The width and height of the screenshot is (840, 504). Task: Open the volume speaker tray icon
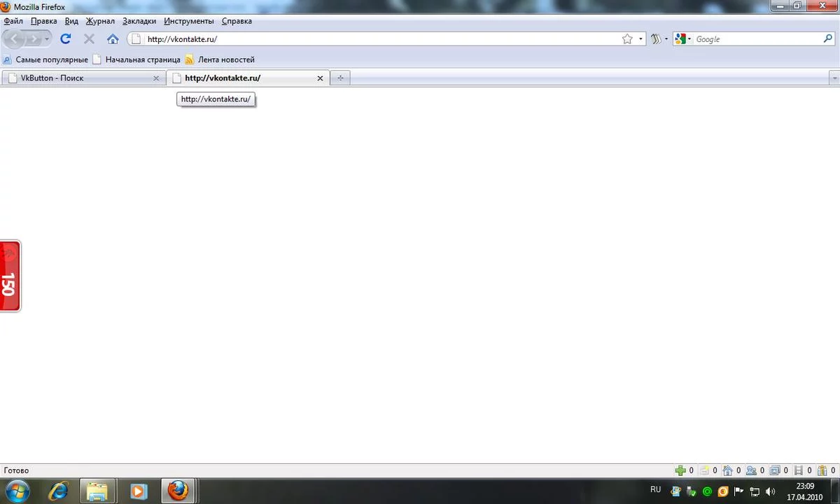[x=771, y=491]
